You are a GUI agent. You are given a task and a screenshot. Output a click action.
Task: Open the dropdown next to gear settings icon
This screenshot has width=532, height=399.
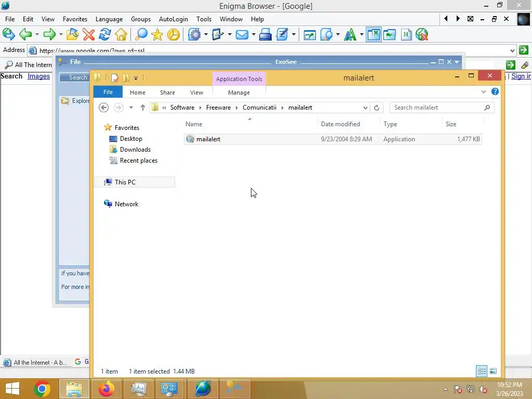206,34
